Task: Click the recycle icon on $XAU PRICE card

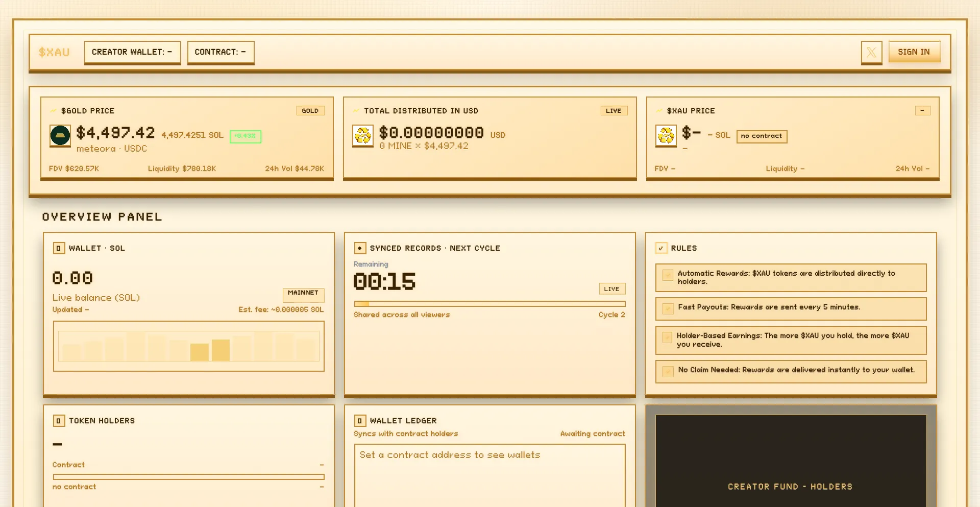Action: (x=666, y=136)
